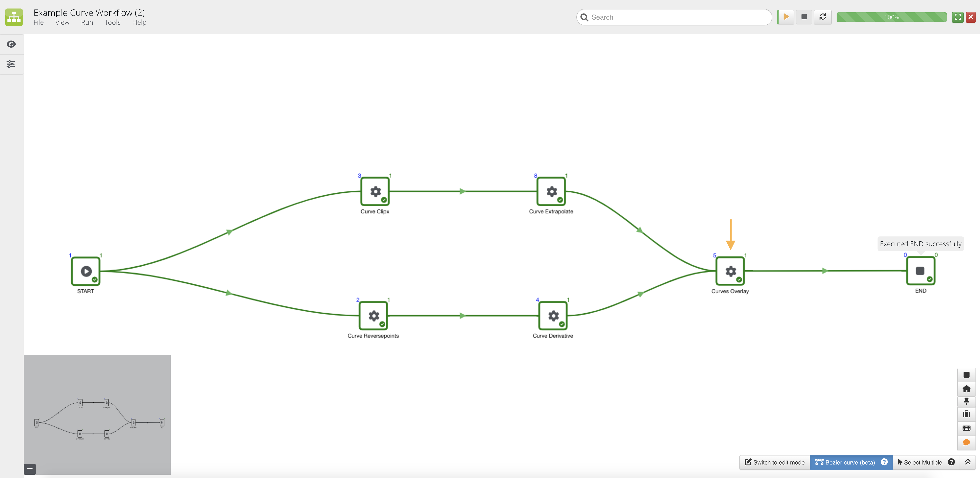
Task: Click the home icon to reset view
Action: point(966,388)
